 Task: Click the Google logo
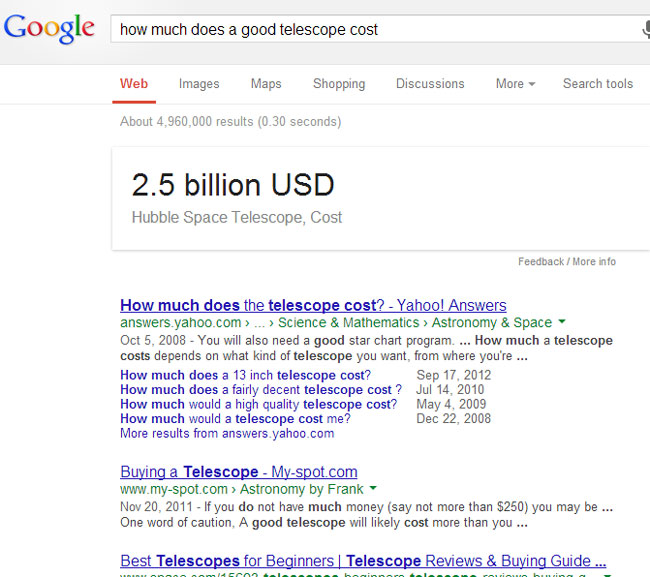point(49,28)
